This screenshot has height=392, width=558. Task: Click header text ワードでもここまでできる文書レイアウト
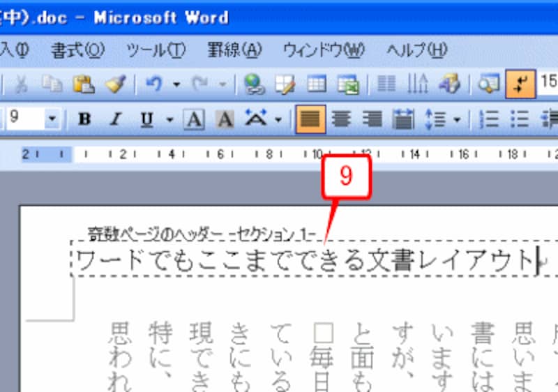(305, 260)
